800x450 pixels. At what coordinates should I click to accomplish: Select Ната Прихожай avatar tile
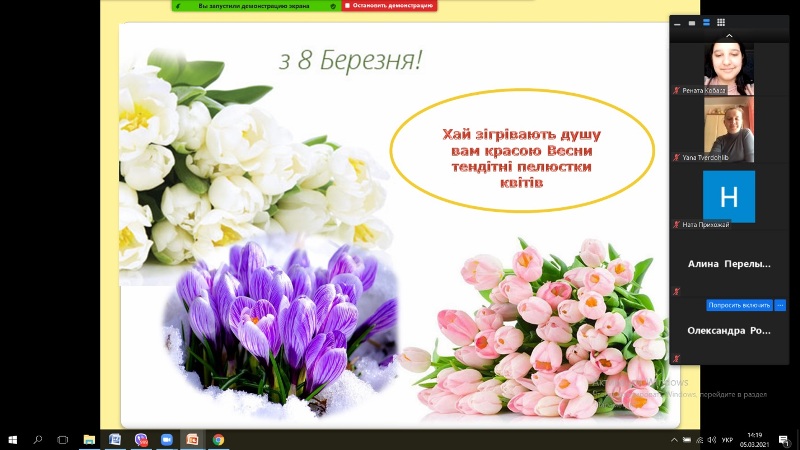click(x=729, y=196)
